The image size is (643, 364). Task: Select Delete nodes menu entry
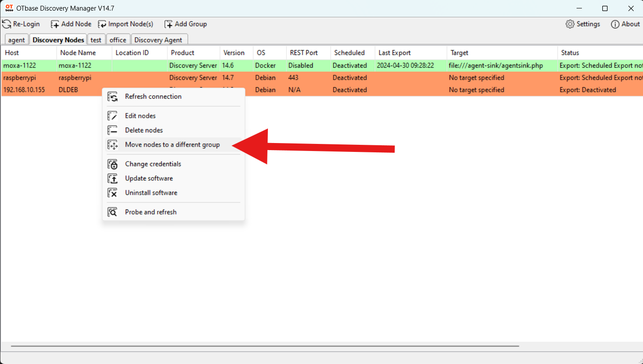[x=174, y=130]
